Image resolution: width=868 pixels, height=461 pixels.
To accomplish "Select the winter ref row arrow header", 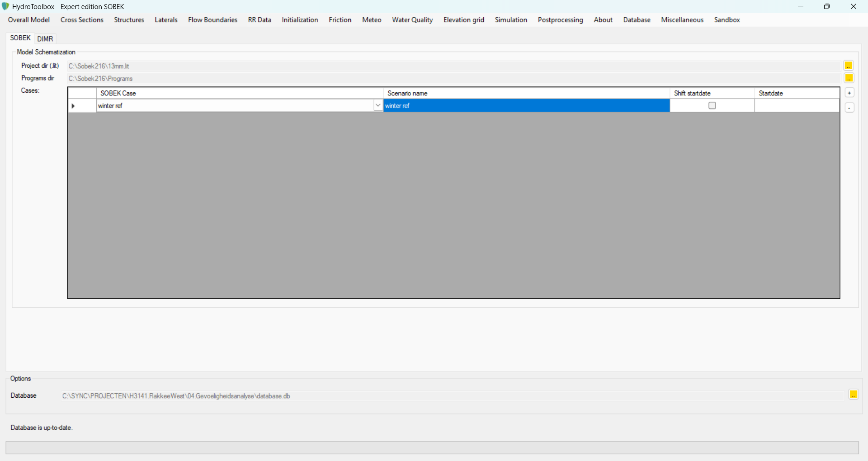I will (x=82, y=106).
